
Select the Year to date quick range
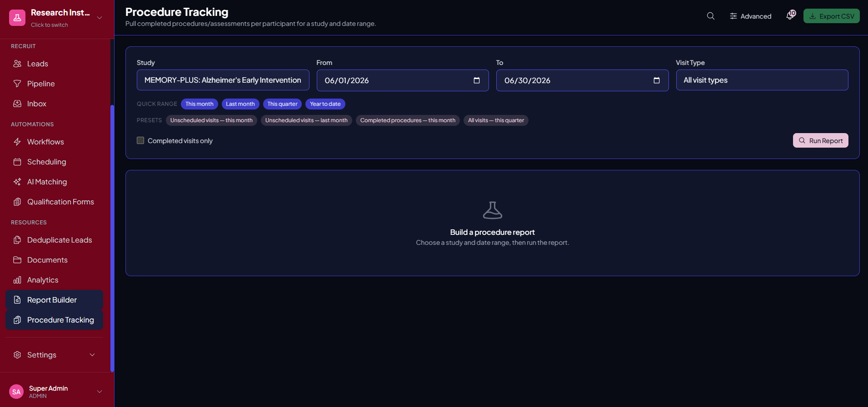(x=325, y=104)
